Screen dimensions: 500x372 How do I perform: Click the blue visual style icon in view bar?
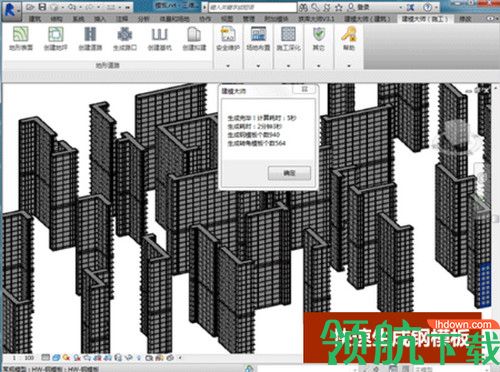coord(56,358)
